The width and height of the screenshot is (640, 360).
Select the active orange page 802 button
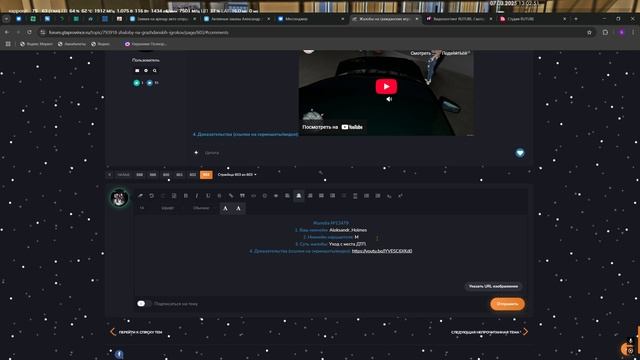(x=206, y=175)
